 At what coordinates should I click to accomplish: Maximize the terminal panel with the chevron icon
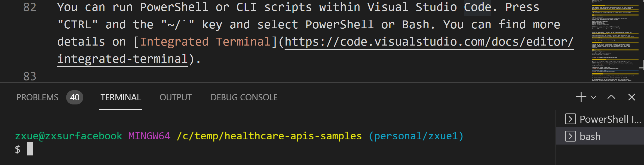612,97
